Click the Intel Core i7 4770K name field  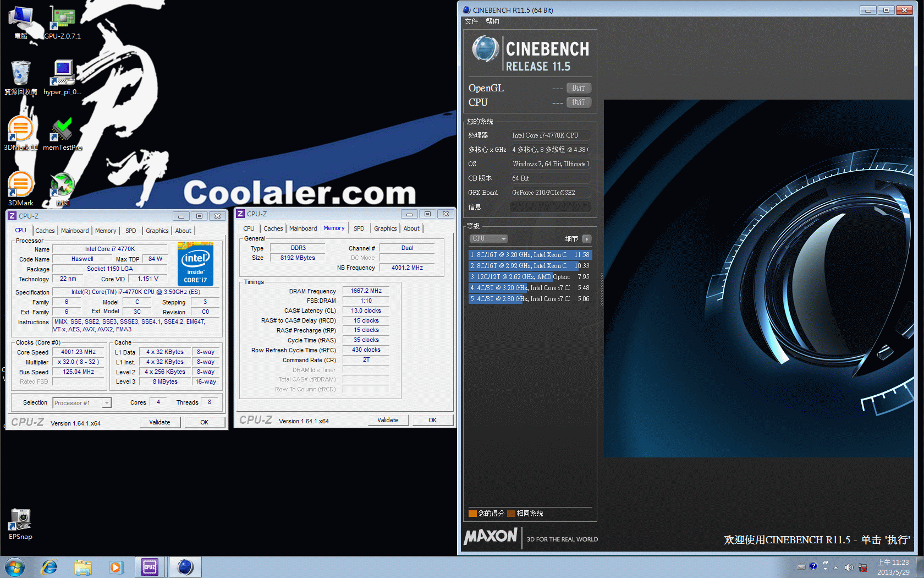(109, 249)
